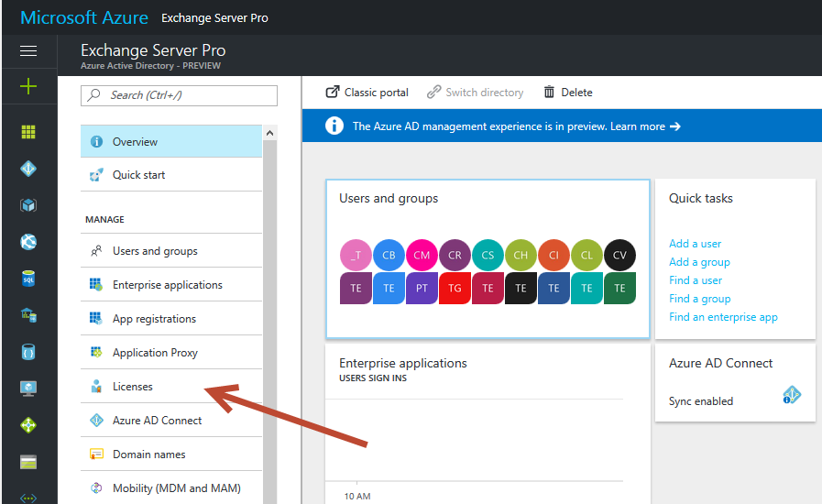Open Mobility (MDM and MAM) menu item
Image resolution: width=822 pixels, height=504 pixels.
pyautogui.click(x=171, y=488)
